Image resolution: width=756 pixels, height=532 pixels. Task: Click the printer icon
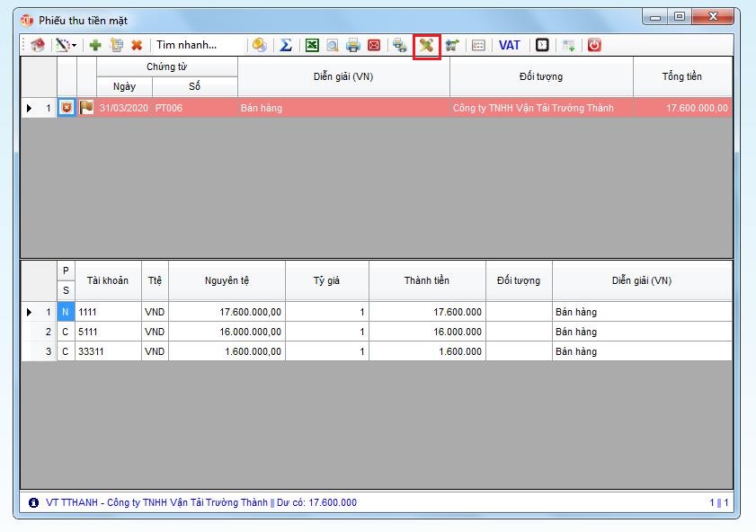pos(353,45)
